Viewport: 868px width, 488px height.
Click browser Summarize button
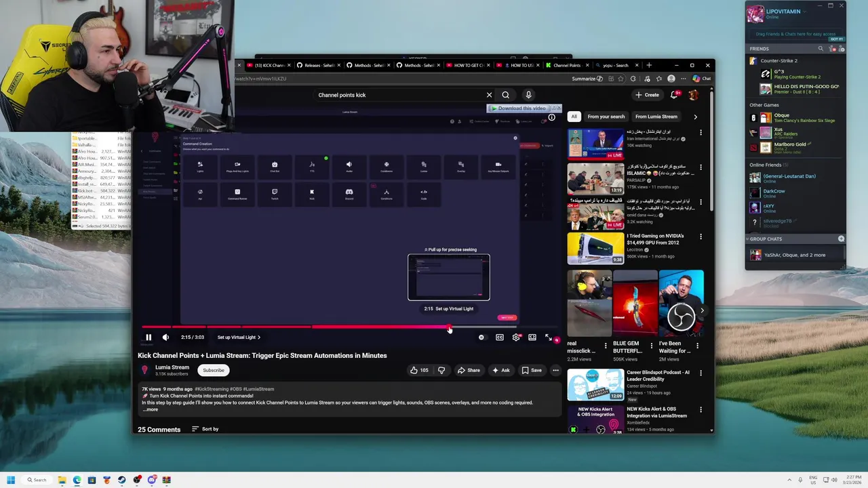(x=587, y=79)
